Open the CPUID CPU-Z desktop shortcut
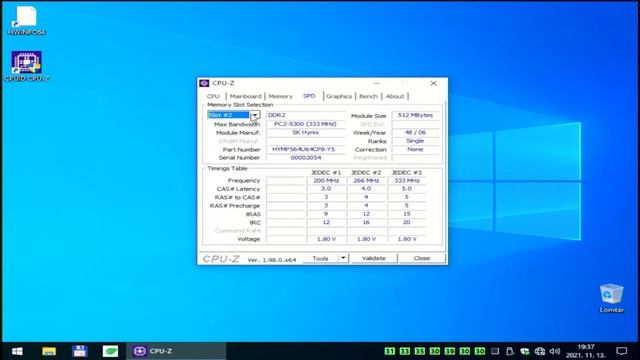The width and height of the screenshot is (640, 360). click(27, 66)
